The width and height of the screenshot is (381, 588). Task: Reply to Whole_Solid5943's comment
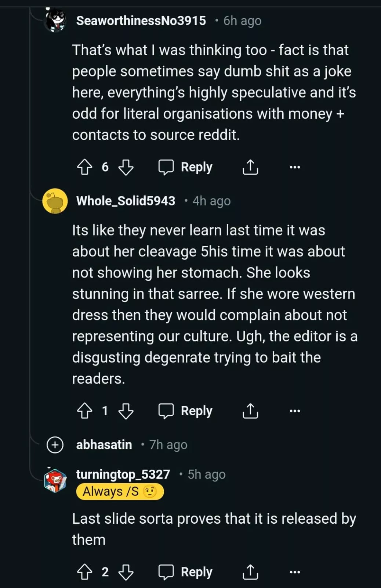[185, 411]
